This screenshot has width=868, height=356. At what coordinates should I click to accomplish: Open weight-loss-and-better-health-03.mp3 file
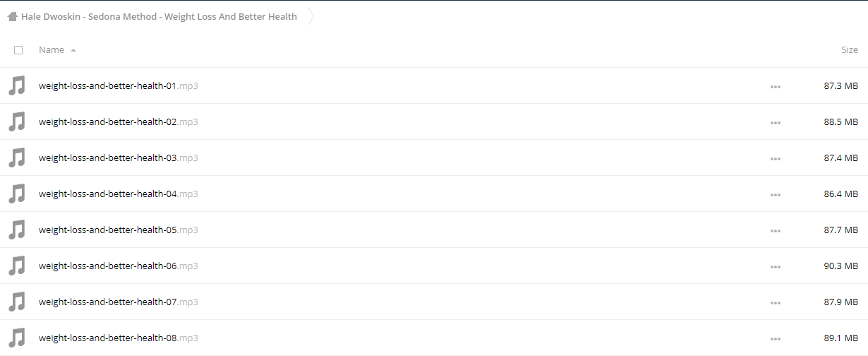pos(119,158)
